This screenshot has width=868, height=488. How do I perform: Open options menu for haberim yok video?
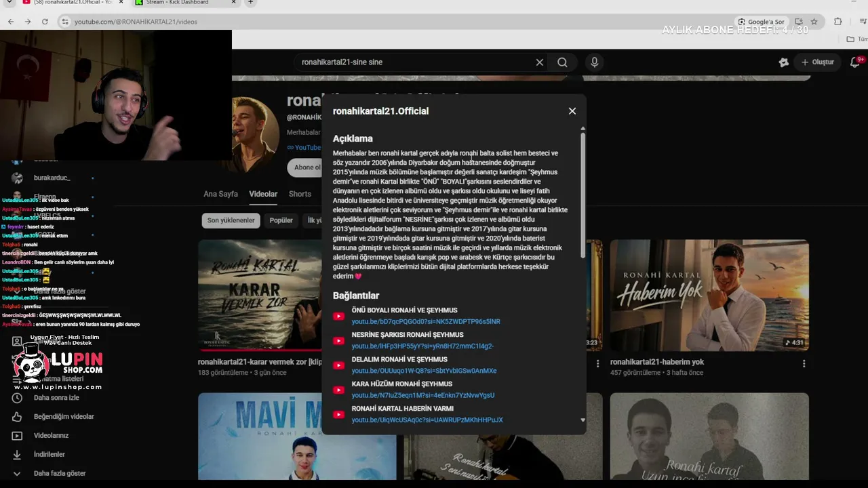804,363
